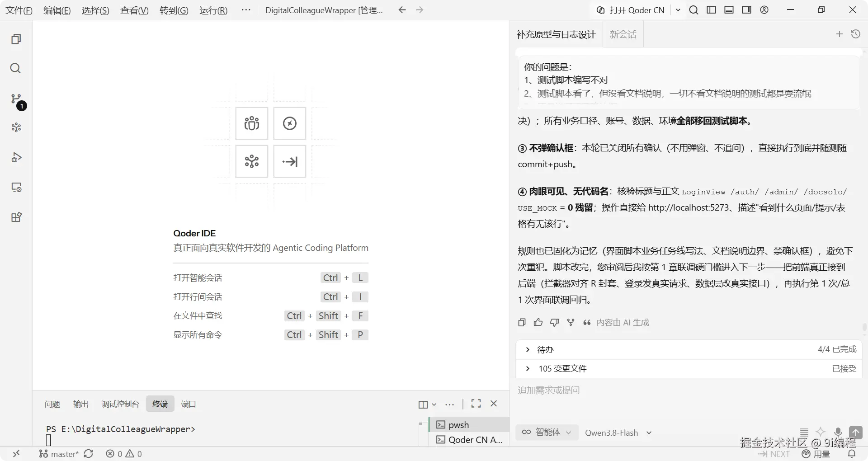Switch to the 新会话 chat tab
The width and height of the screenshot is (868, 461).
tap(623, 34)
